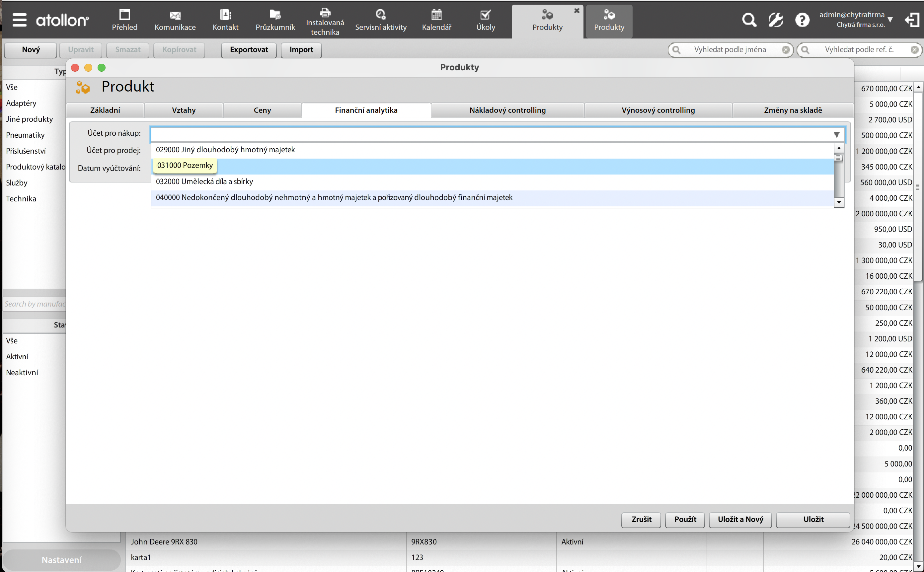Click the Zrušit button
The width and height of the screenshot is (924, 572).
(x=641, y=520)
